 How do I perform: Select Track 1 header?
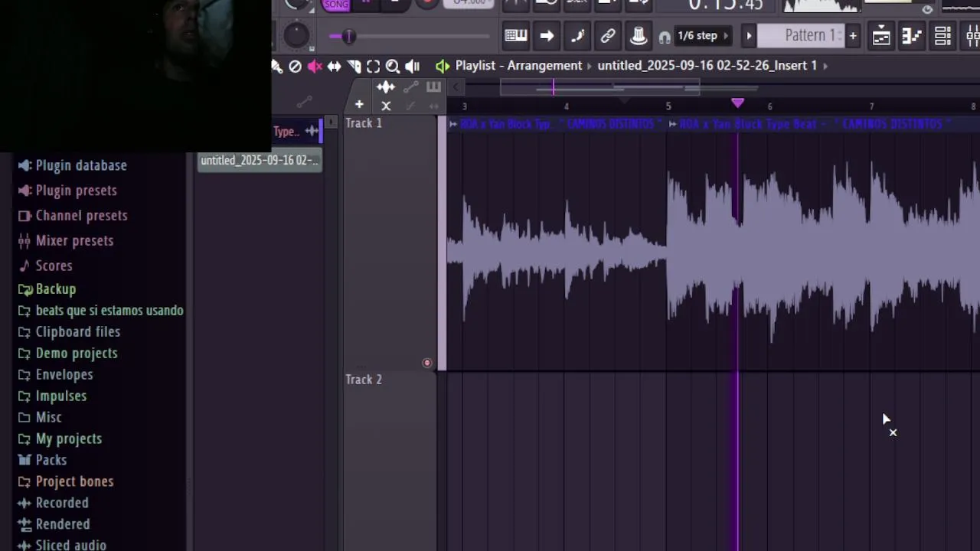pos(390,243)
